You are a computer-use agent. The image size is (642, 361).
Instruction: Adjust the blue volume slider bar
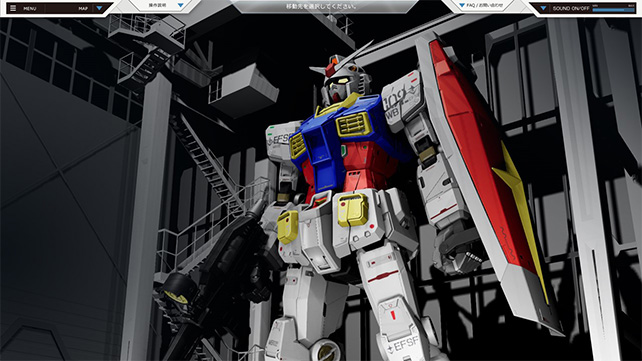pyautogui.click(x=614, y=9)
